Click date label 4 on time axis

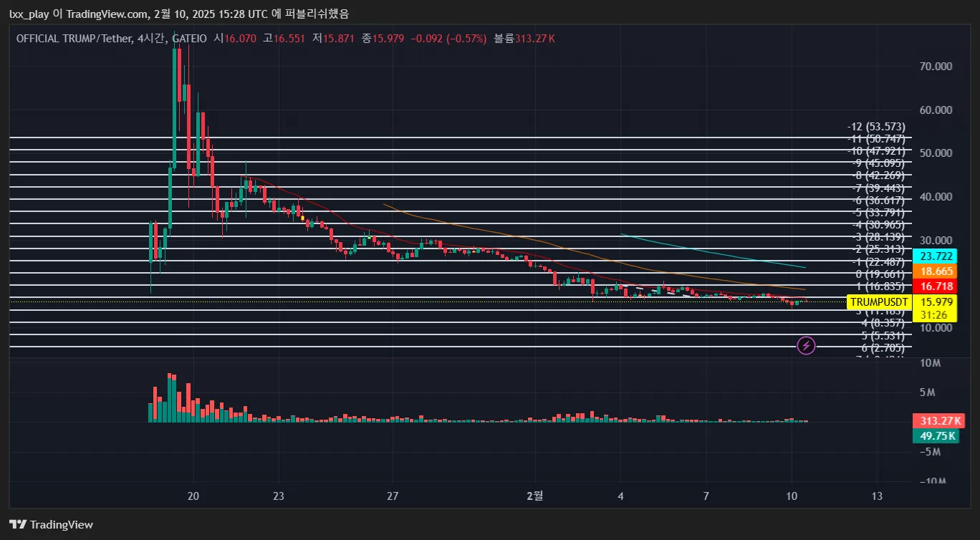(x=620, y=496)
